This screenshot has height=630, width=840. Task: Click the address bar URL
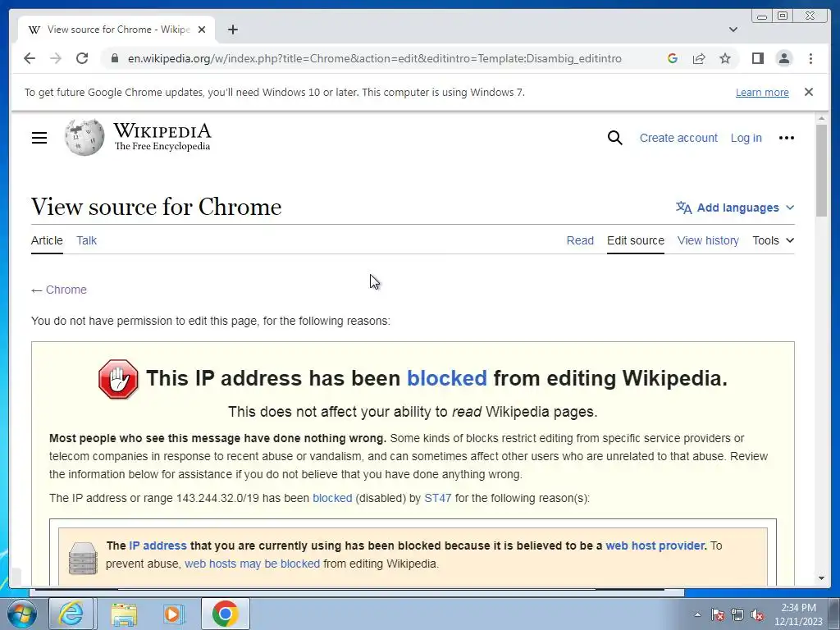[374, 58]
